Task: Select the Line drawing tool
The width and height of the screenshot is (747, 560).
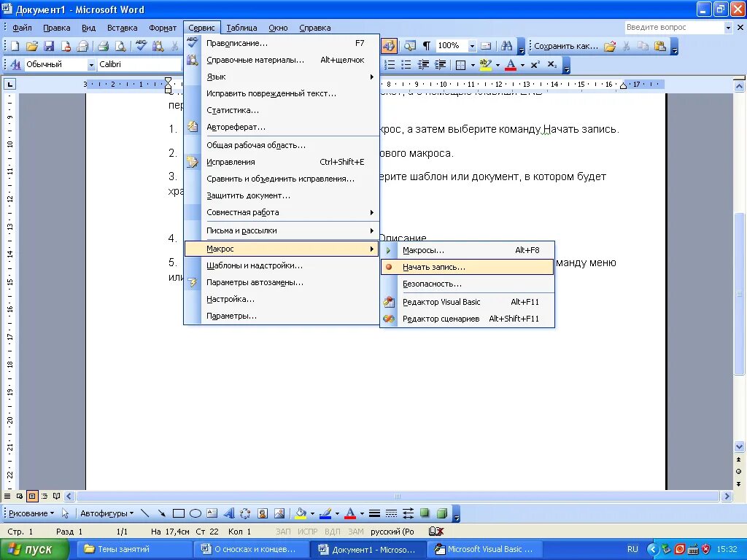Action: [x=145, y=513]
